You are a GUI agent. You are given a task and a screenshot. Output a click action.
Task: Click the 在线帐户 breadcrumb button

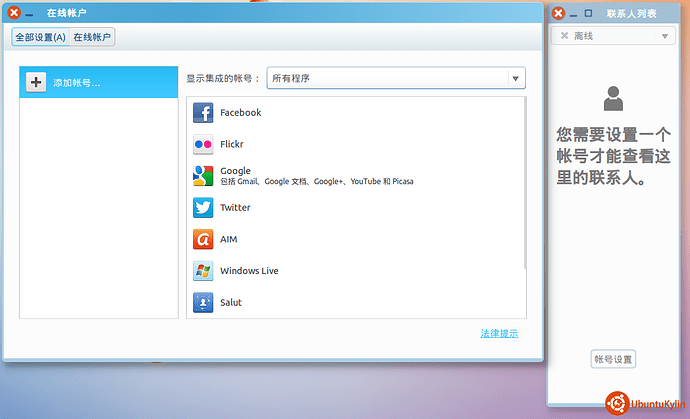point(92,37)
